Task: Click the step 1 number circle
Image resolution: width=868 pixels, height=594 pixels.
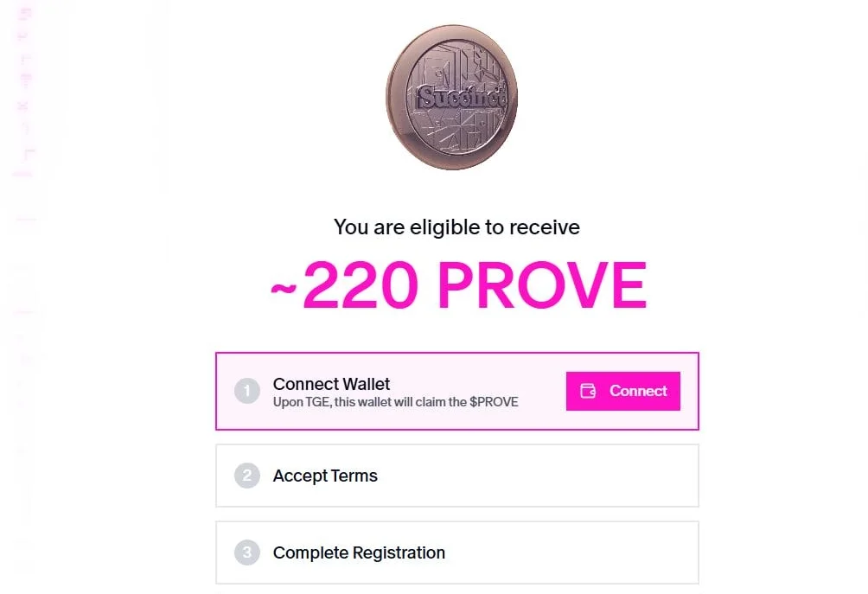Action: tap(246, 392)
